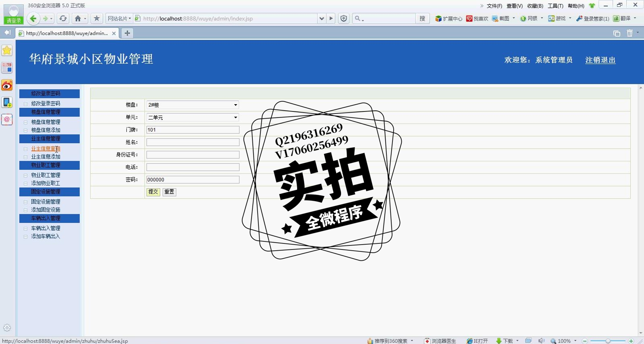Open the 下载 dropdown arrow in status bar
The width and height of the screenshot is (644, 344).
point(517,341)
